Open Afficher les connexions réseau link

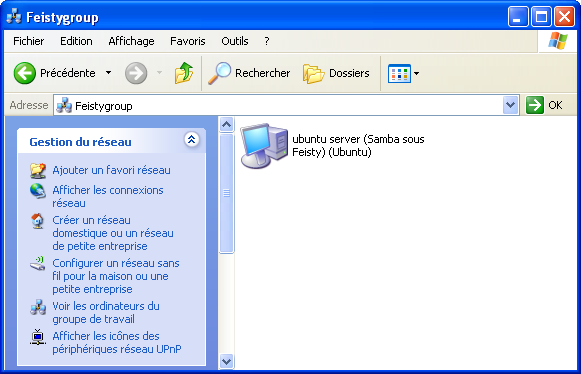[108, 196]
